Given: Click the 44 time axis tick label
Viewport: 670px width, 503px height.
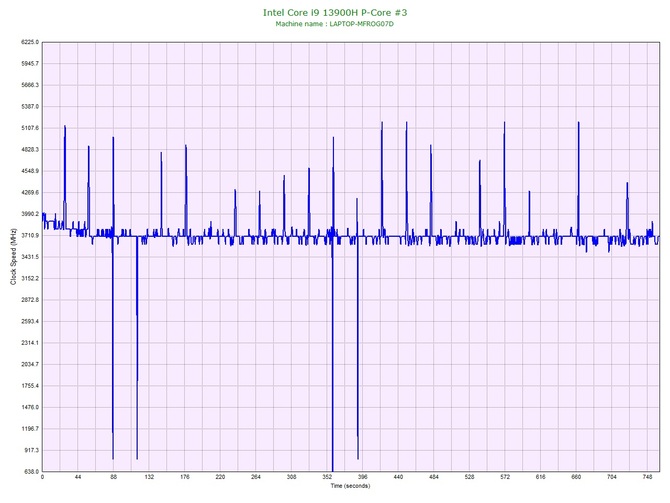Looking at the screenshot, I should (x=78, y=477).
